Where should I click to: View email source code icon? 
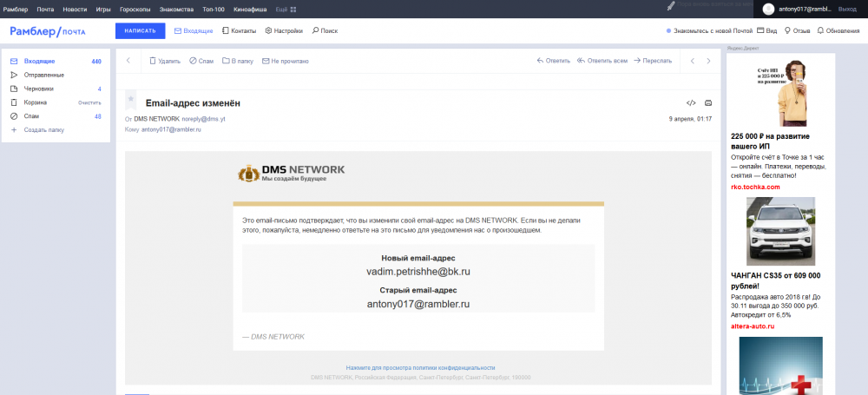[691, 102]
